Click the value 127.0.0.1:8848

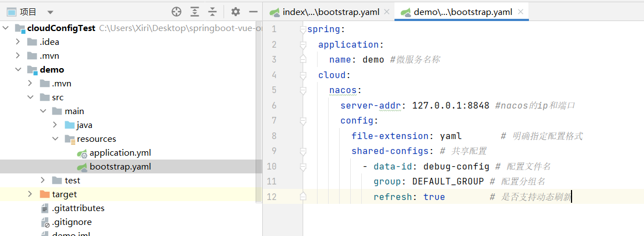450,106
